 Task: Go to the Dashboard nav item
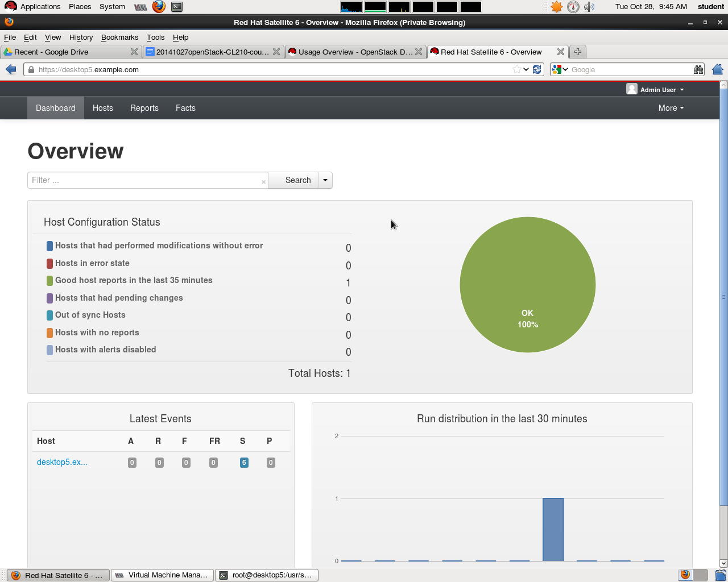[56, 108]
